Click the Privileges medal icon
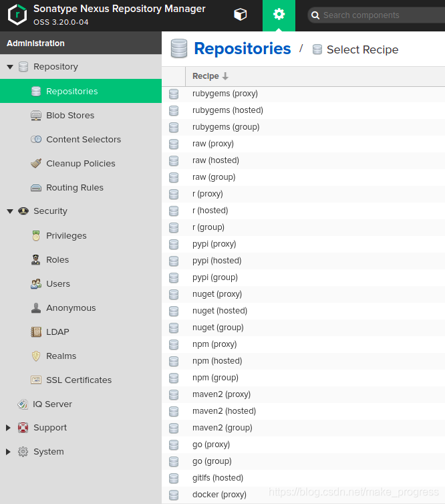Screen dimensions: 445x504 click(36, 235)
